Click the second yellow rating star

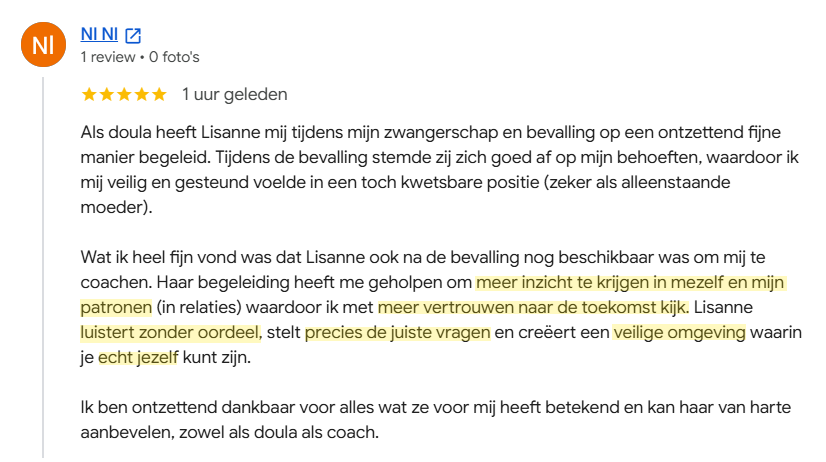coord(106,94)
